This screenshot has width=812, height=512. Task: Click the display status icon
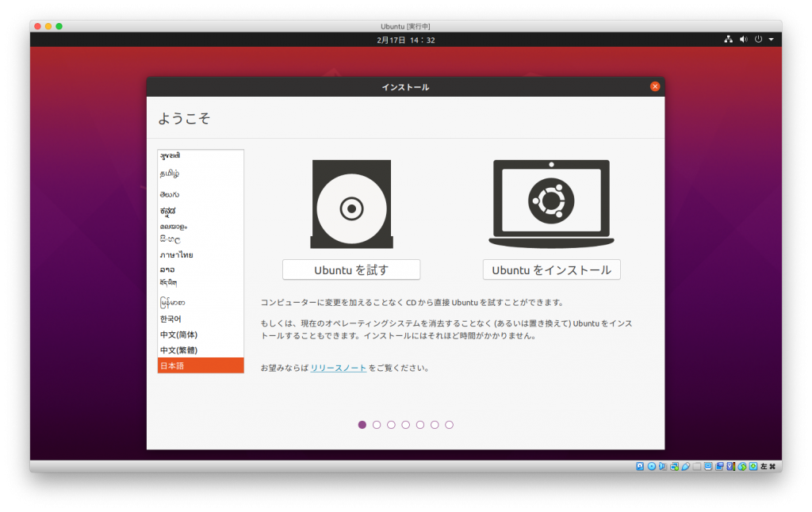[x=708, y=467]
